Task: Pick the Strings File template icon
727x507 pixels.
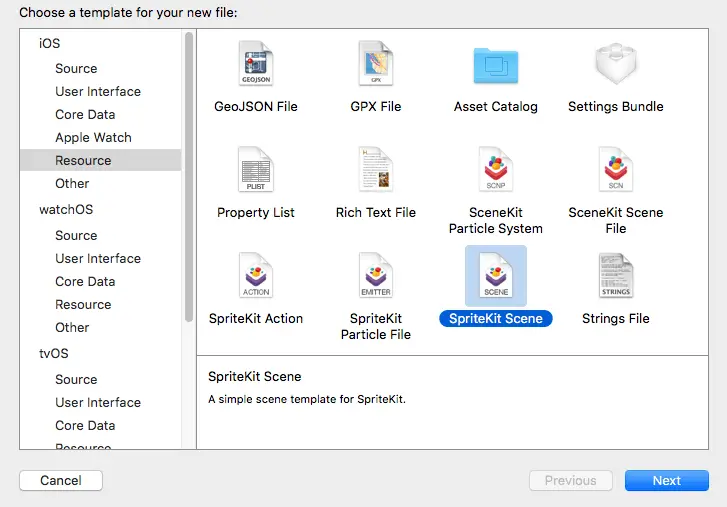Action: coord(615,277)
